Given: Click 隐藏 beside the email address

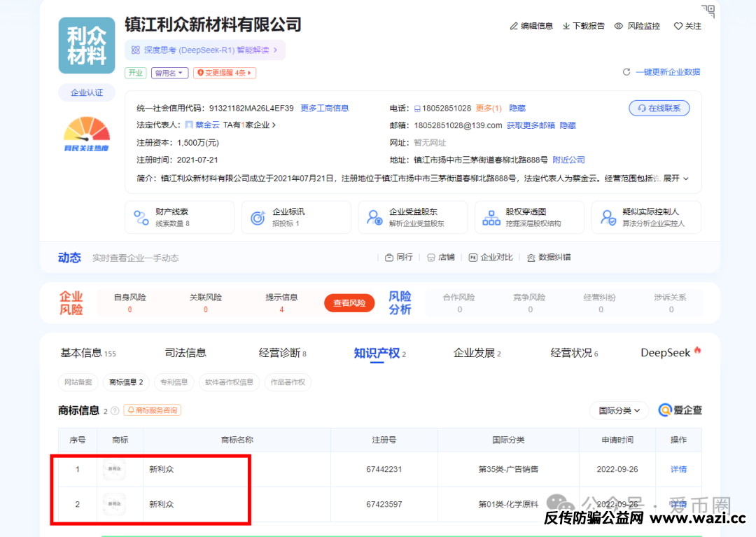Looking at the screenshot, I should pyautogui.click(x=568, y=125).
